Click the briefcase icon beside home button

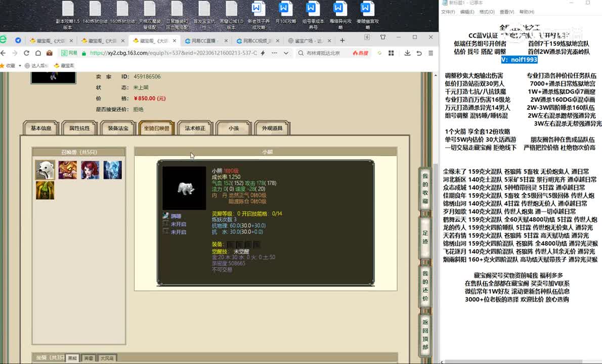(x=49, y=53)
